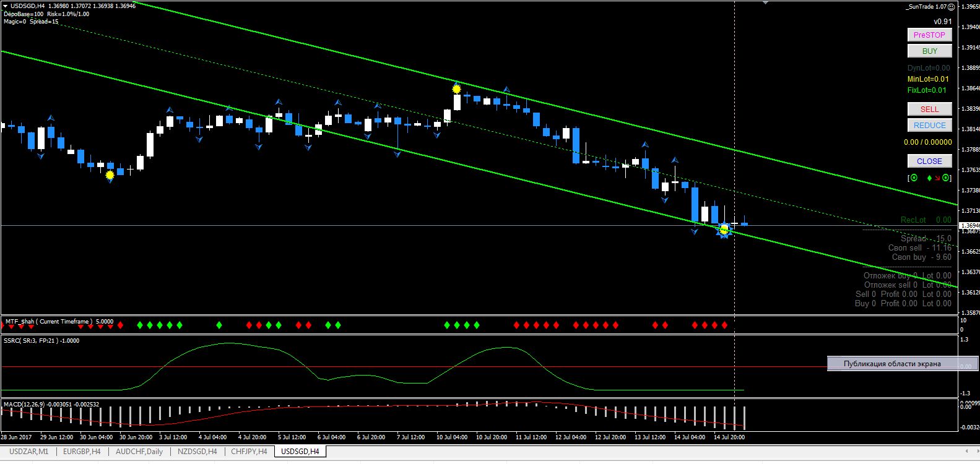
Task: Click the MACD(12,26,9) indicator label
Action: tap(51, 405)
